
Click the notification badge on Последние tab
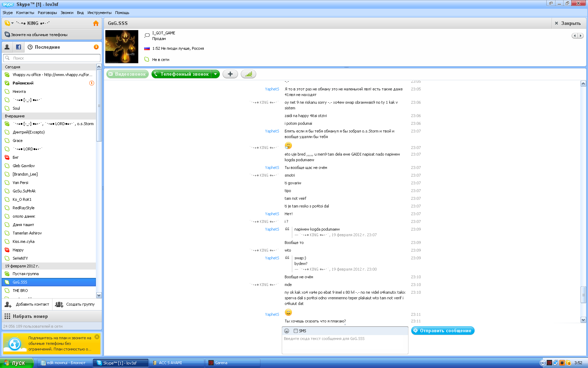coord(96,47)
